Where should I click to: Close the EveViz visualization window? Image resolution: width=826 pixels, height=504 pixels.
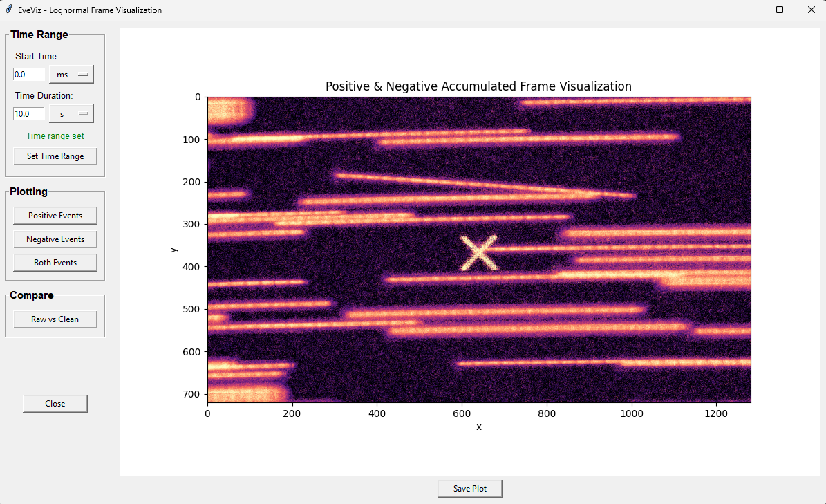coord(55,403)
